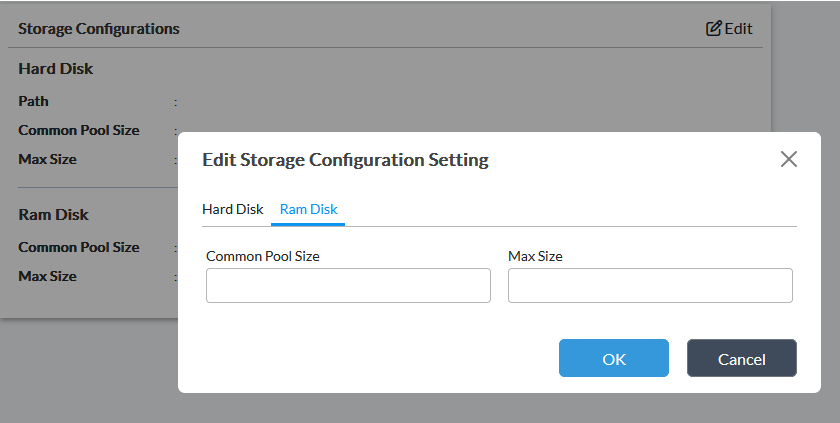
Task: Click the Path label under Hard Disk
Action: (33, 101)
